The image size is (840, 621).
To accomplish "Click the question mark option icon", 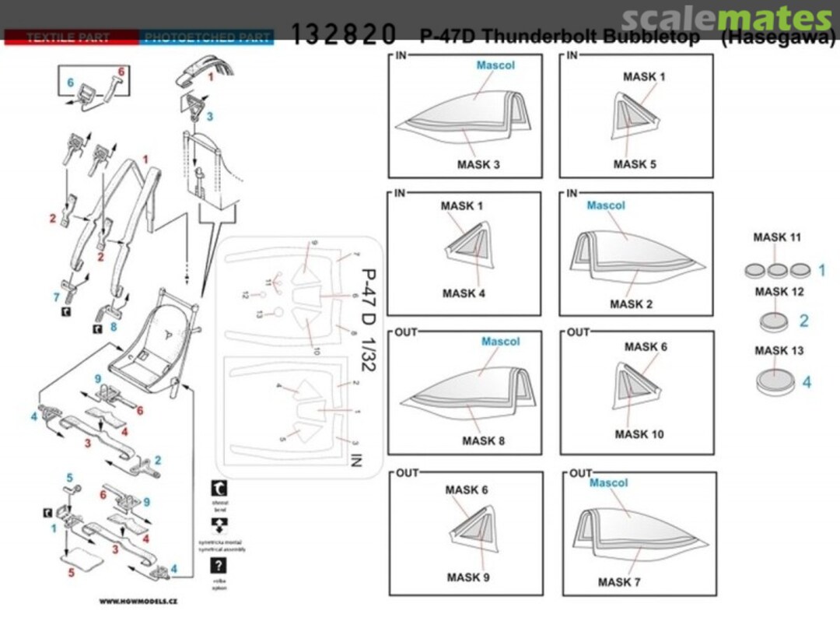I will [220, 566].
